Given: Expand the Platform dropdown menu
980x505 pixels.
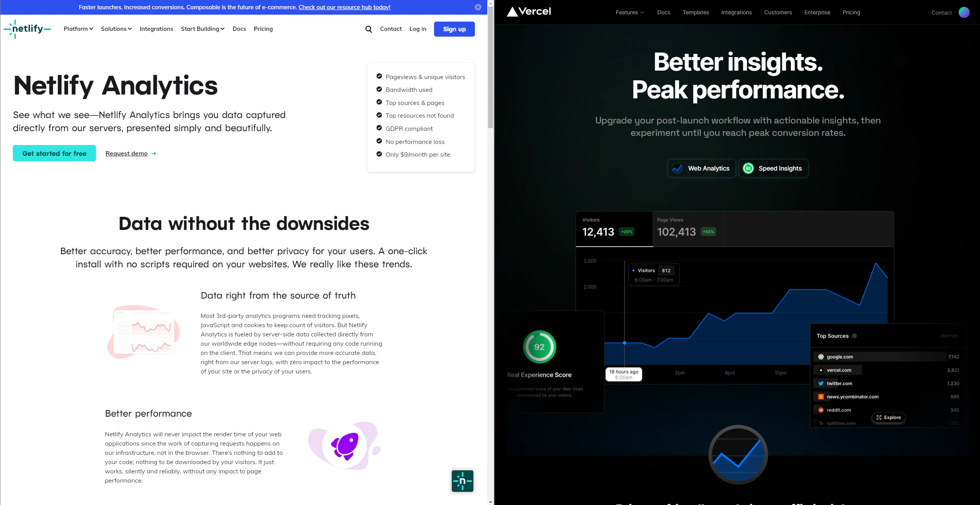Looking at the screenshot, I should (78, 28).
